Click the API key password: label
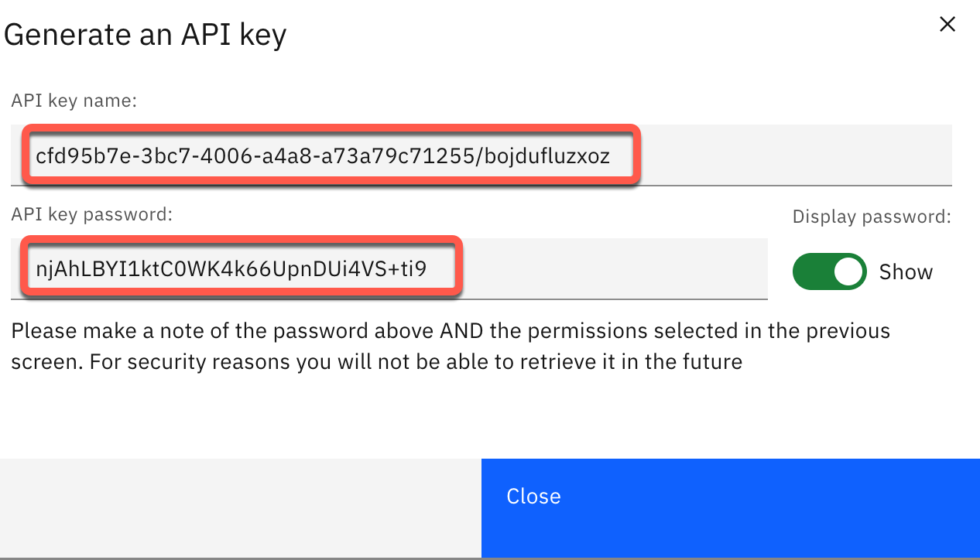This screenshot has height=560, width=980. 91,214
